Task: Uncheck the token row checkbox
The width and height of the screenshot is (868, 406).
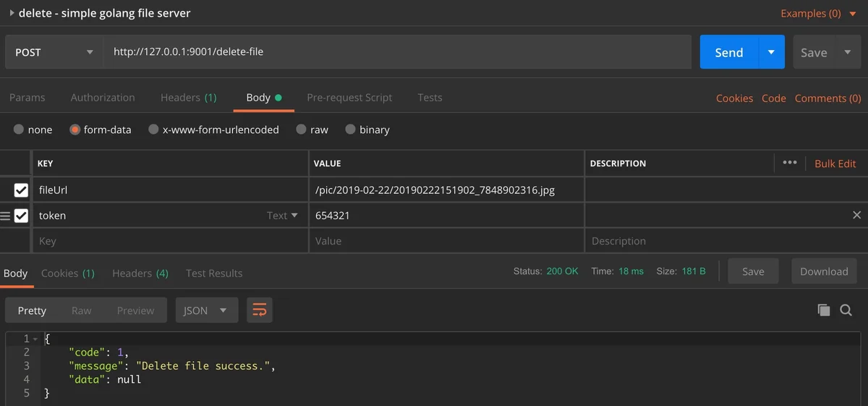Action: click(x=21, y=216)
